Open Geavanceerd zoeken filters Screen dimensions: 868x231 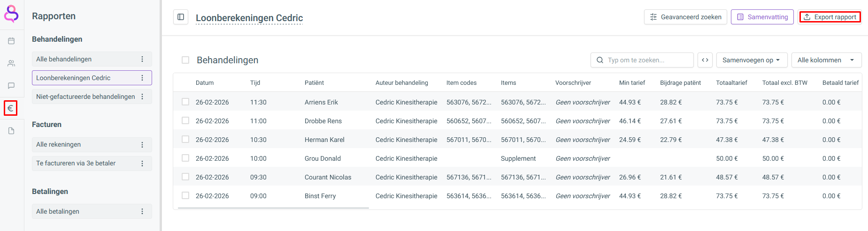(685, 17)
